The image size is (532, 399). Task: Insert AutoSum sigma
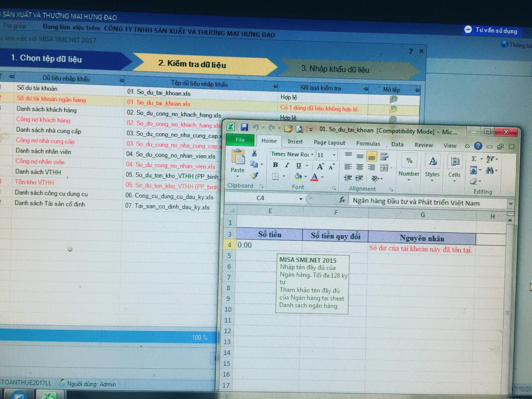pos(474,159)
